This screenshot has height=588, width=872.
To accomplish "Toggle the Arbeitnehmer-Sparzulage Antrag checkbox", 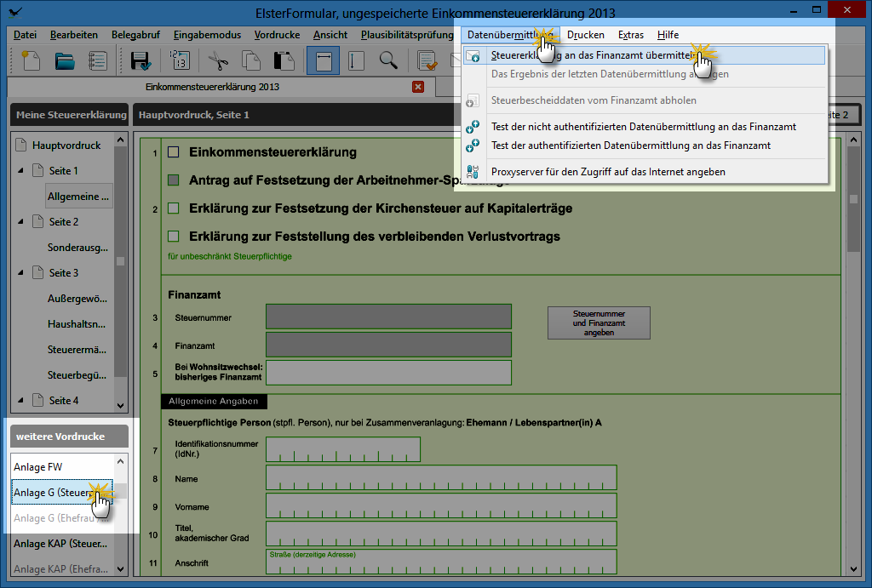I will 174,180.
